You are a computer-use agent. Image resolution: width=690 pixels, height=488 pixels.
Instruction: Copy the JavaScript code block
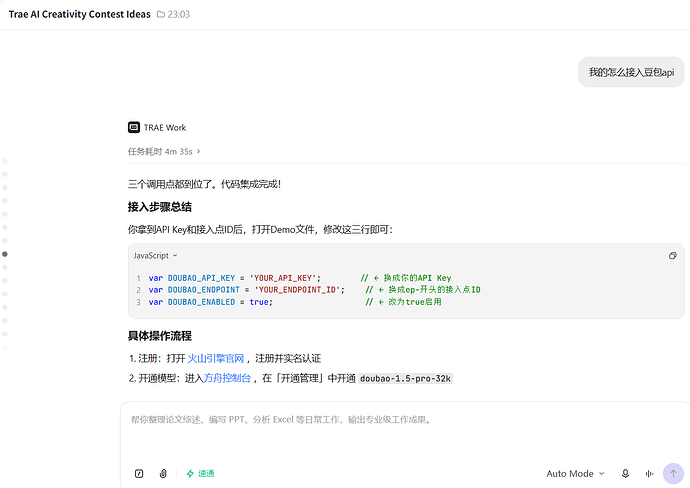(x=672, y=256)
